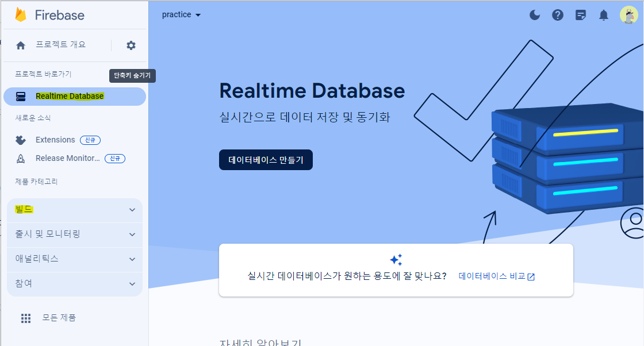
Task: Click the all products grid icon
Action: 26,318
